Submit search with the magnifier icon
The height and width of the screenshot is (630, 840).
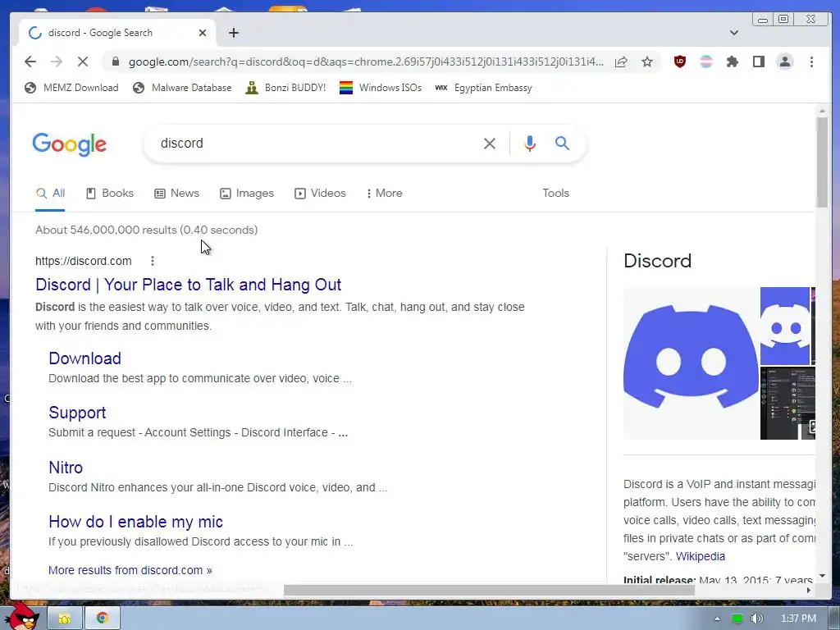[562, 143]
